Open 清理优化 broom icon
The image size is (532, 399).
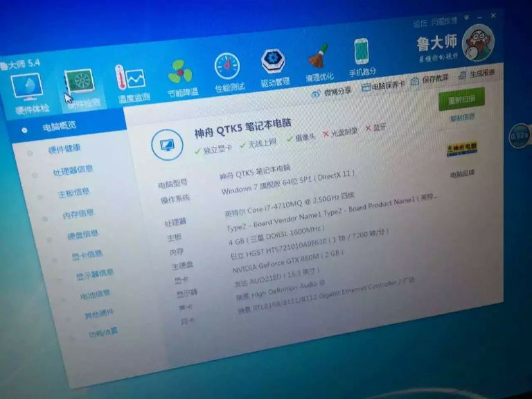coord(318,56)
